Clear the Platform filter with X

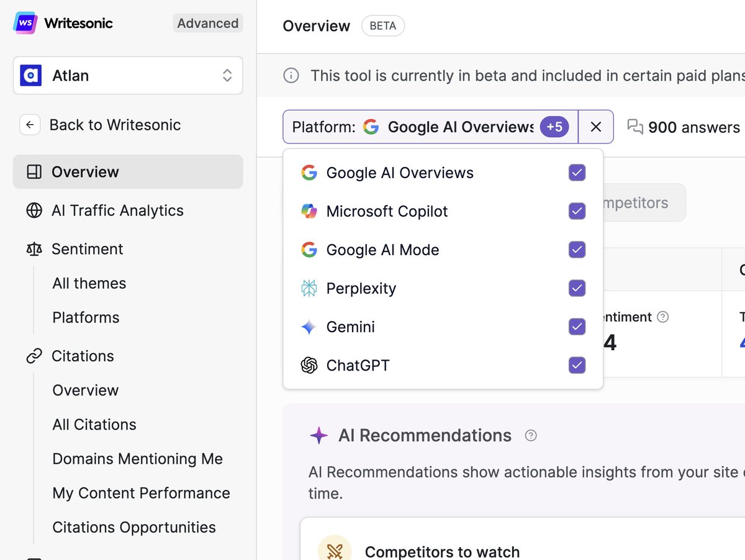coord(596,127)
